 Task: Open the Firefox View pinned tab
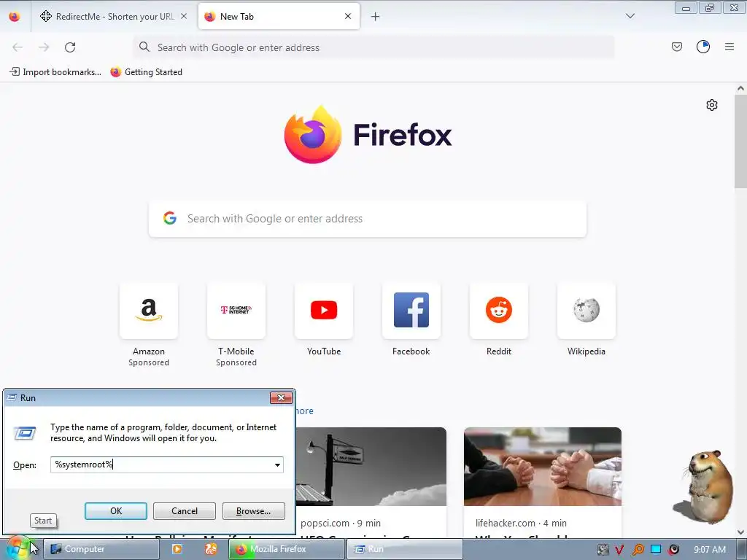click(15, 16)
